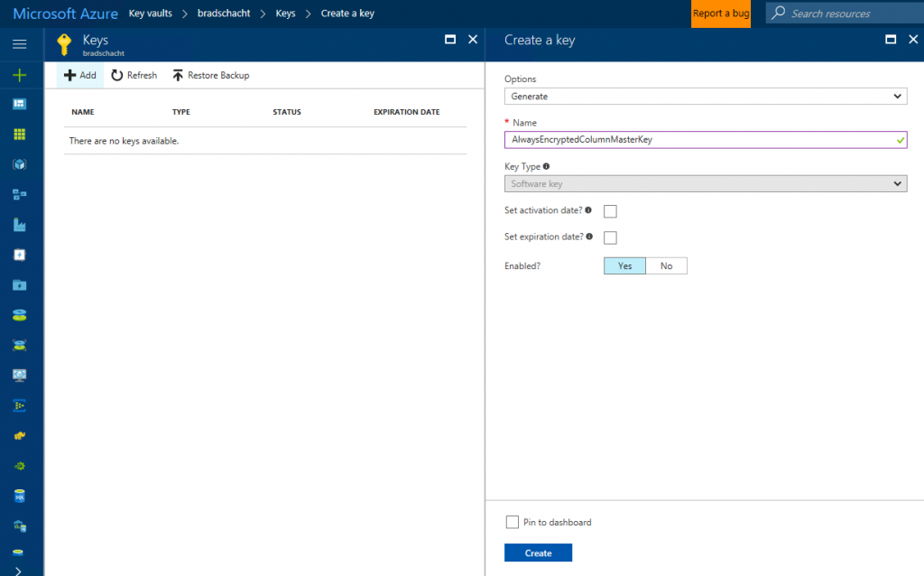Open the yellow elephant HDInsight sidebar icon
924x576 pixels.
pos(20,436)
